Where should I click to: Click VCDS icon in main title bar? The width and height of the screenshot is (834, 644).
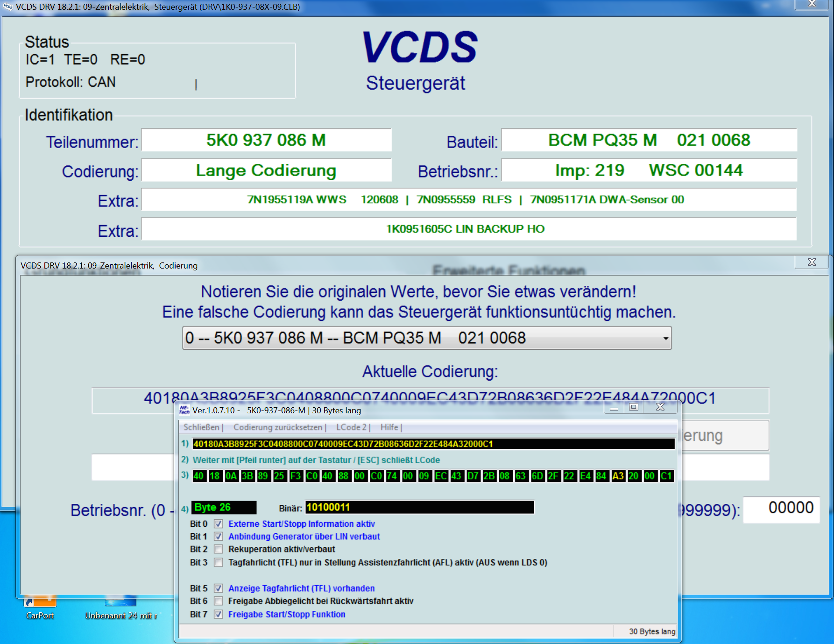[8, 7]
